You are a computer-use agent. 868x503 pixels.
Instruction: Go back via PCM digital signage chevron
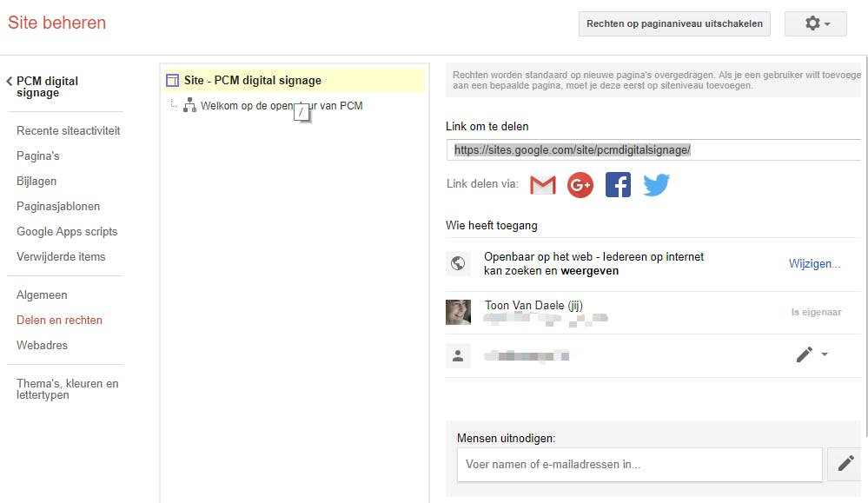[x=10, y=82]
